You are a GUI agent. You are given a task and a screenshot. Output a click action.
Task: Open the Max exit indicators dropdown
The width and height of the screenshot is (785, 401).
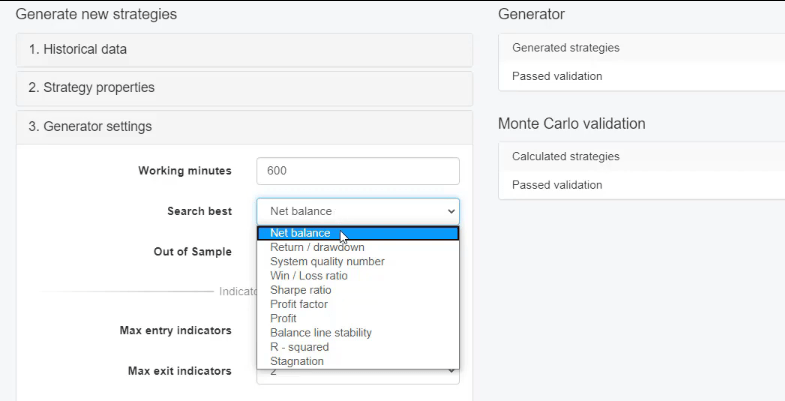[357, 376]
